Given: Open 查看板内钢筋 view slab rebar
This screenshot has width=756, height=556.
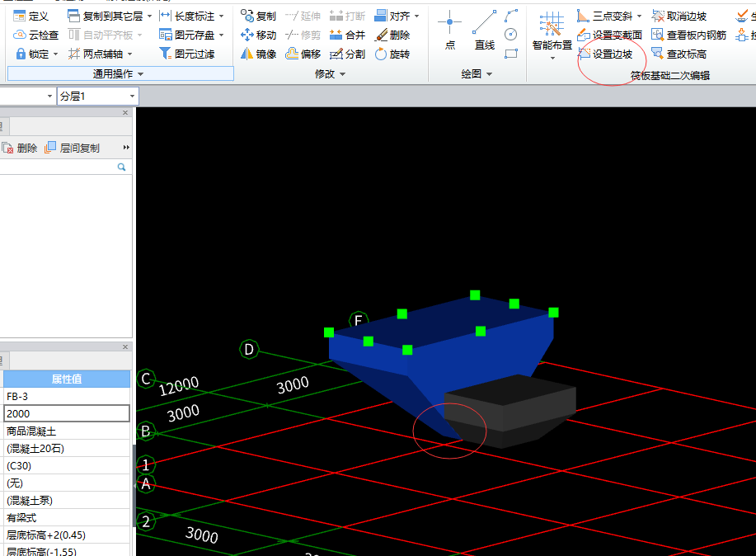Looking at the screenshot, I should click(x=688, y=35).
